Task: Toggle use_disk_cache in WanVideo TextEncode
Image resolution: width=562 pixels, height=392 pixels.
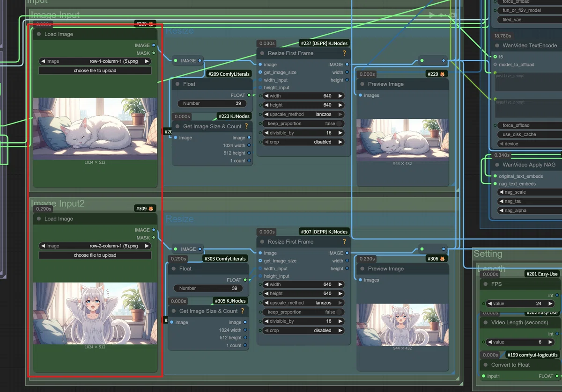Action: pyautogui.click(x=529, y=134)
